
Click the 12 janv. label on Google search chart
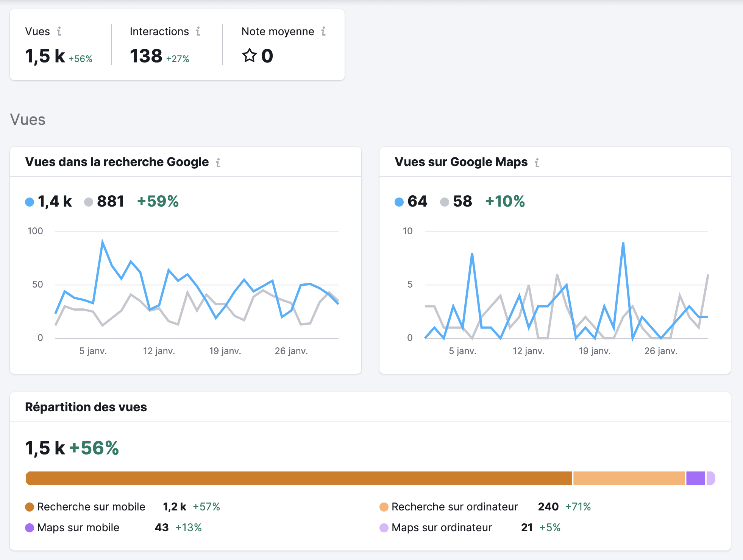(159, 351)
